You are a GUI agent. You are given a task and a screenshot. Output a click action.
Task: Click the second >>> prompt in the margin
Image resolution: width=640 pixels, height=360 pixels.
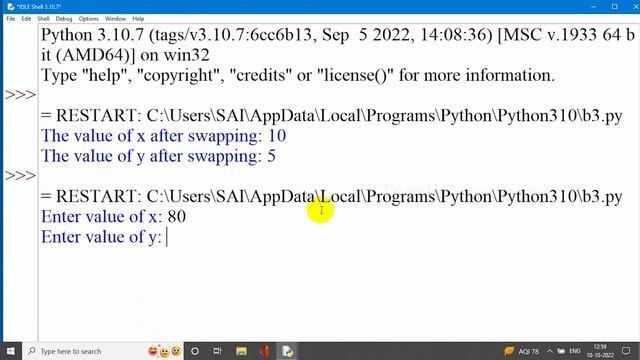[x=20, y=176]
